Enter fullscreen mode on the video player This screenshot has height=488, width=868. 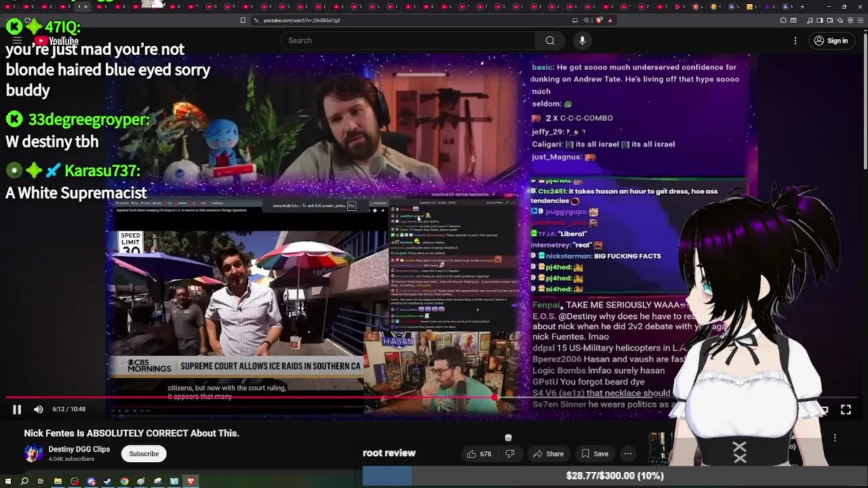(x=846, y=409)
